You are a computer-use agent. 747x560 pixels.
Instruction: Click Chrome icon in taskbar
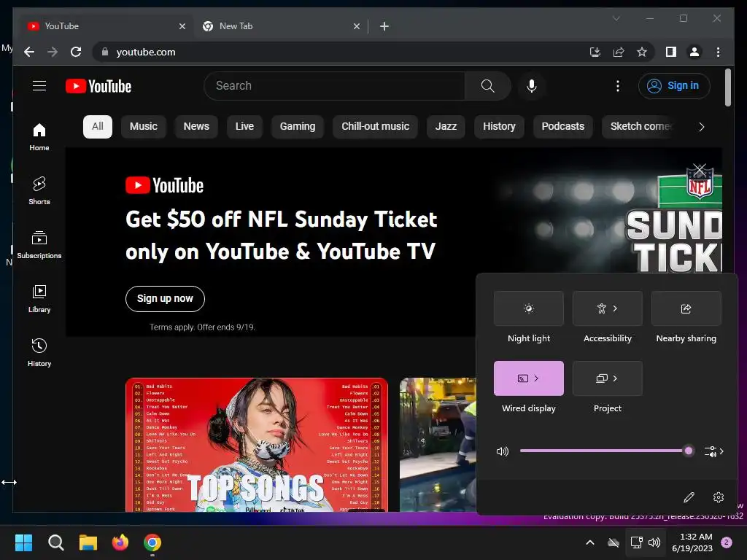pos(152,542)
